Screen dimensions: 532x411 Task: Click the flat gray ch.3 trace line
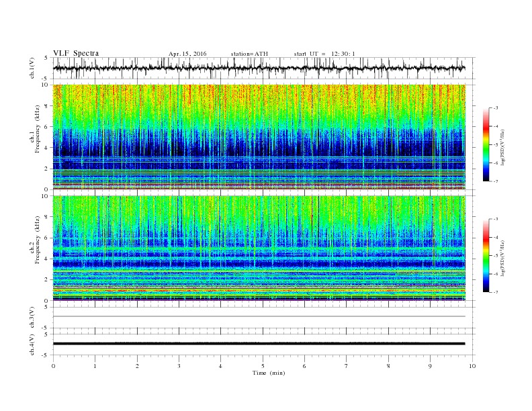pyautogui.click(x=259, y=316)
